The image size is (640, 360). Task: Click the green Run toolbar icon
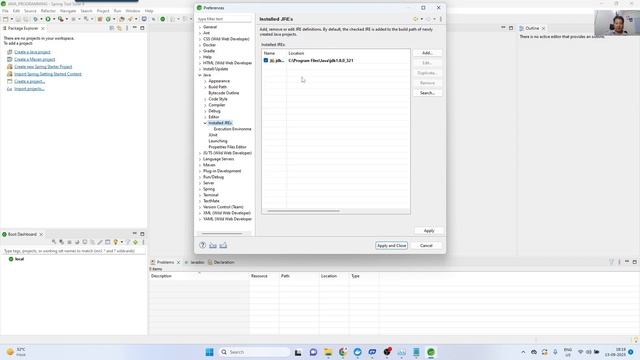point(48,19)
